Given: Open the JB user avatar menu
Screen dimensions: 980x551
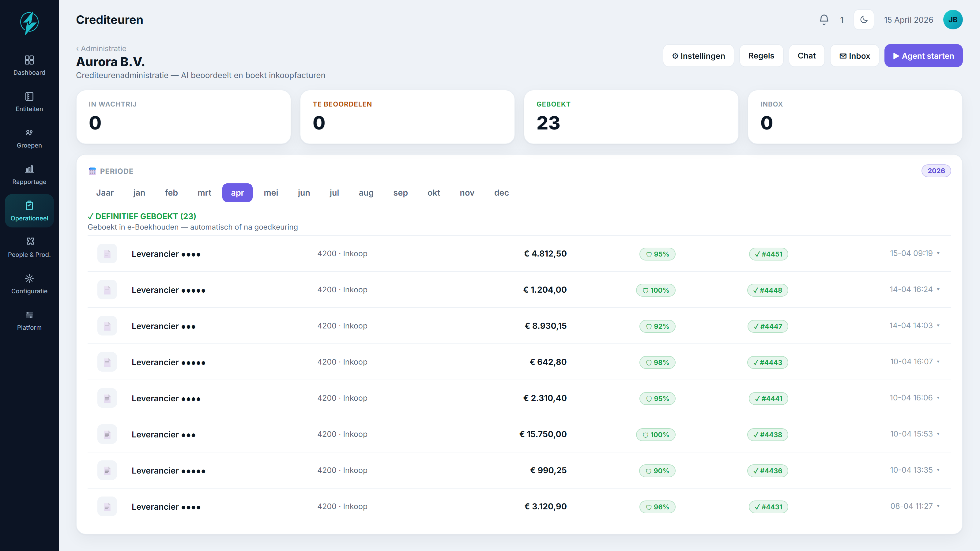Looking at the screenshot, I should pos(953,20).
